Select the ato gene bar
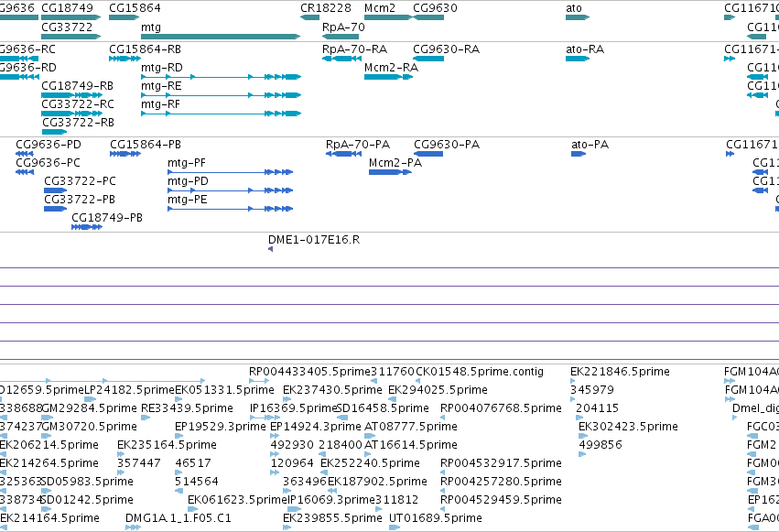This screenshot has width=779, height=532. click(578, 17)
